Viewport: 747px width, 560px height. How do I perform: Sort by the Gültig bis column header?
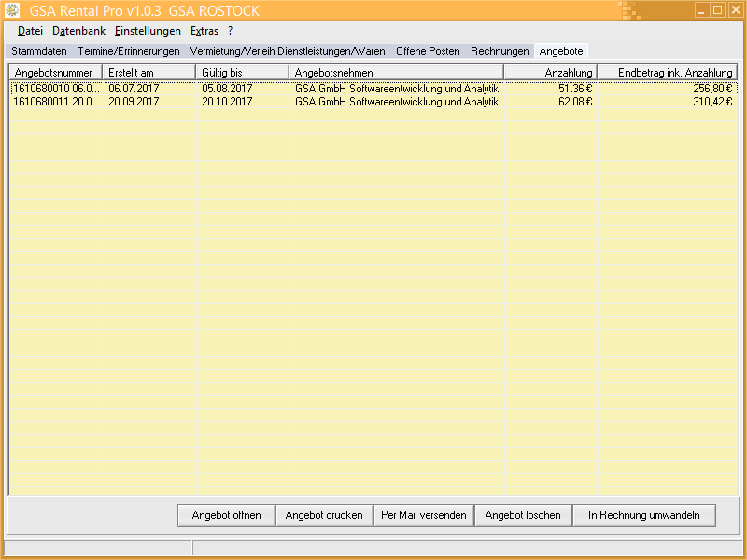point(243,72)
